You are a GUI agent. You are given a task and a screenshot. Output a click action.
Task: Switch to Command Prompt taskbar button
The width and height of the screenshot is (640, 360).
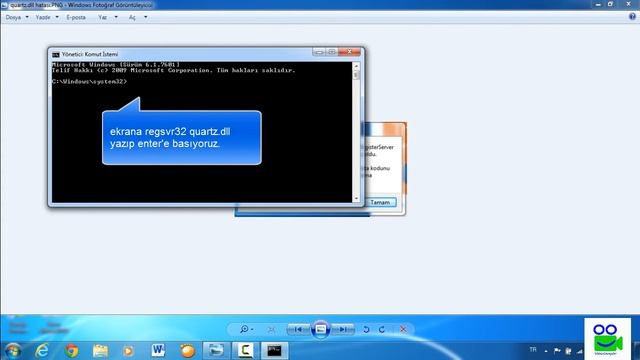pyautogui.click(x=274, y=351)
